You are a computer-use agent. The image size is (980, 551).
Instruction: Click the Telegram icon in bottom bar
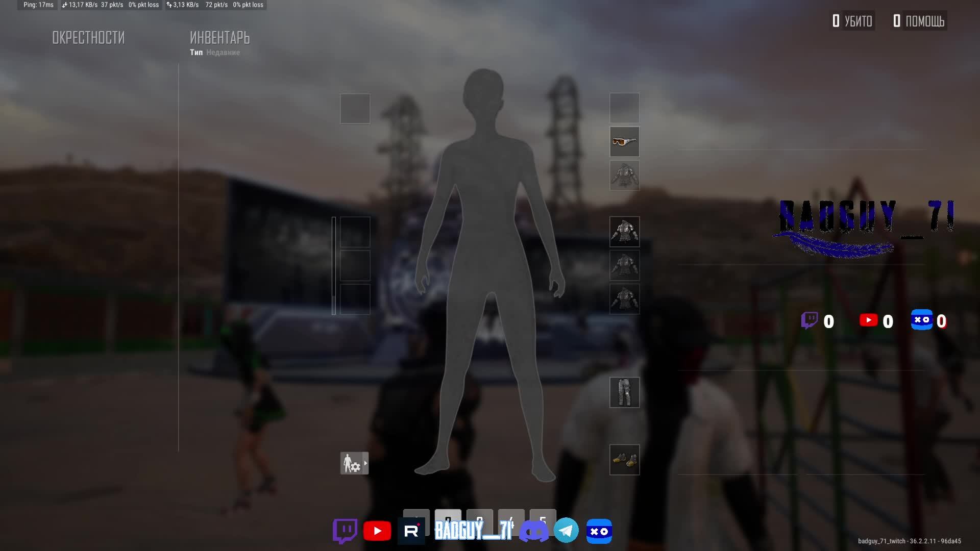click(x=566, y=531)
